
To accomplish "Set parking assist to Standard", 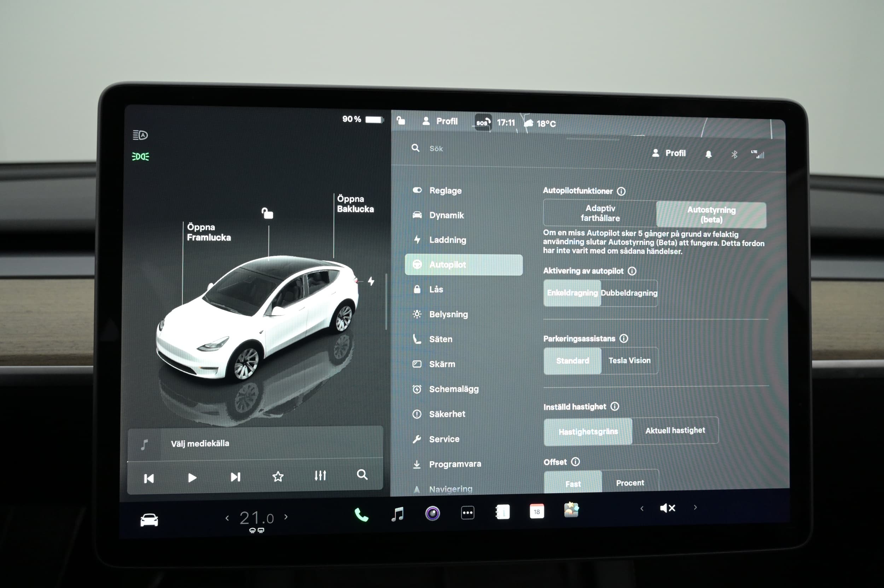I will tap(572, 360).
